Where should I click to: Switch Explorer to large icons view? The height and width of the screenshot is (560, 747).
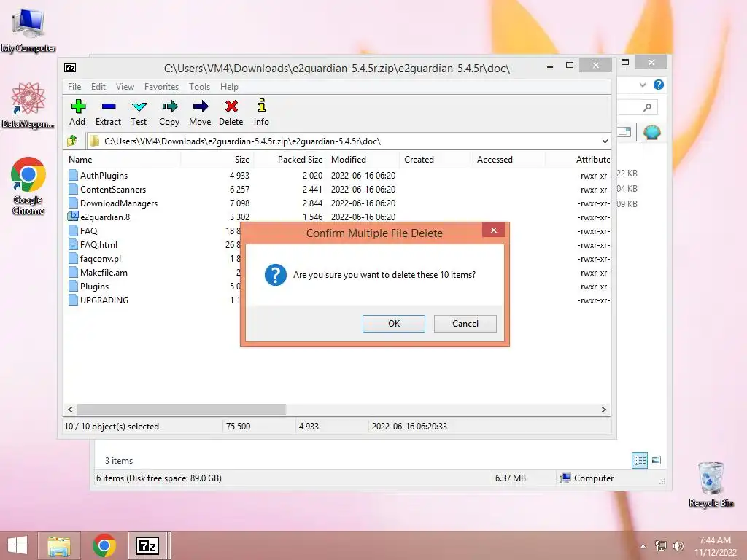tap(656, 460)
